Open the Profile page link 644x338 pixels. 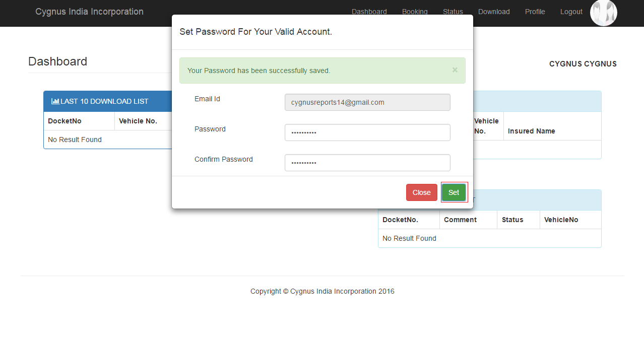click(535, 12)
